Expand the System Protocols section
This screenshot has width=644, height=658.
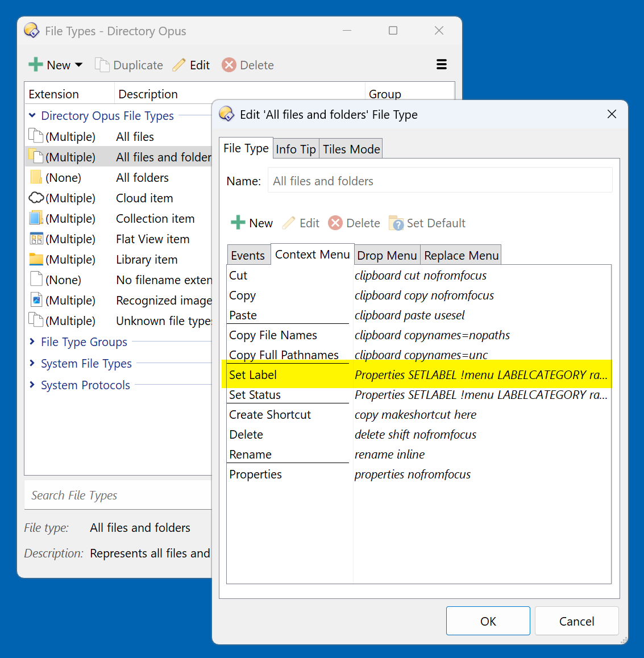coord(32,385)
